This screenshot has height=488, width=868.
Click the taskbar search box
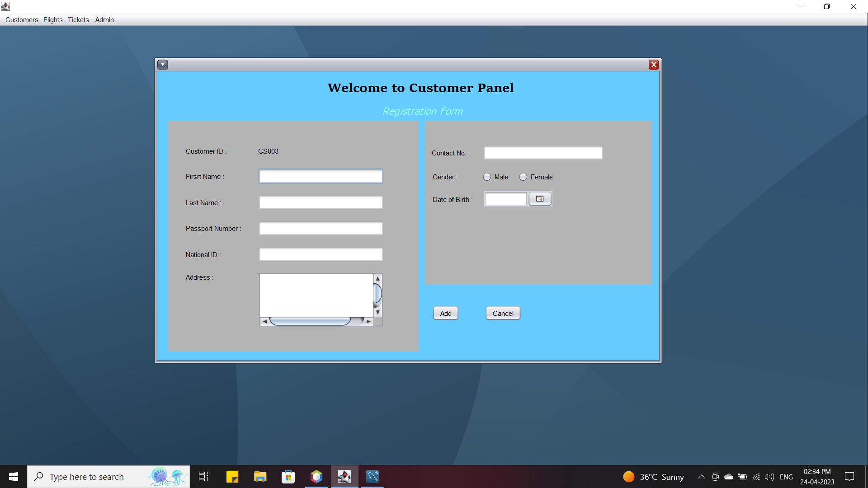[108, 477]
